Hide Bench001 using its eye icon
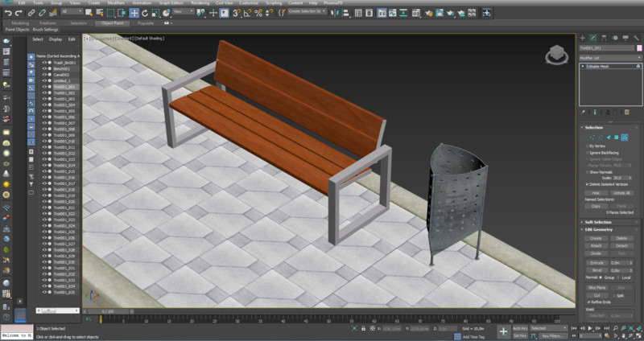Screen dimensions: 644x341 tap(45, 68)
